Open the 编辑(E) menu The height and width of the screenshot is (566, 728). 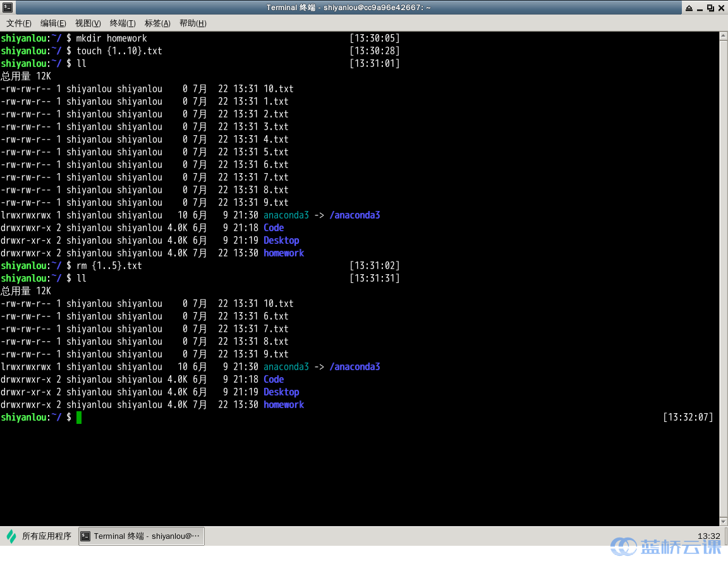pyautogui.click(x=53, y=23)
